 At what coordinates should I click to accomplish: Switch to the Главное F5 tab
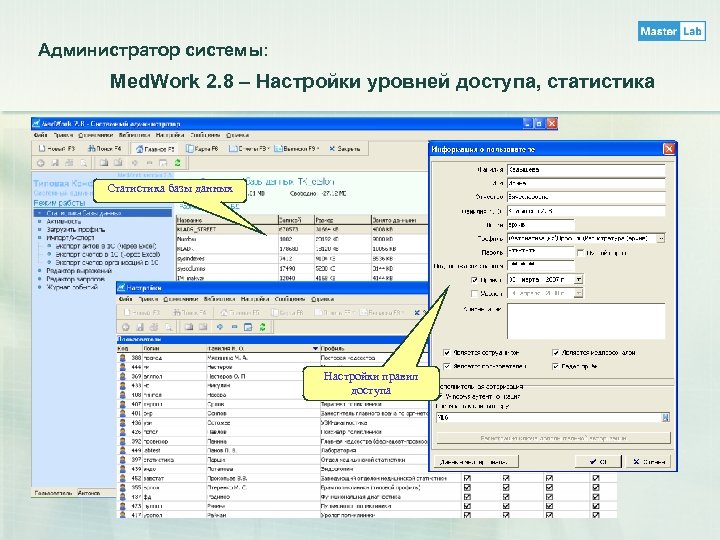pos(155,149)
